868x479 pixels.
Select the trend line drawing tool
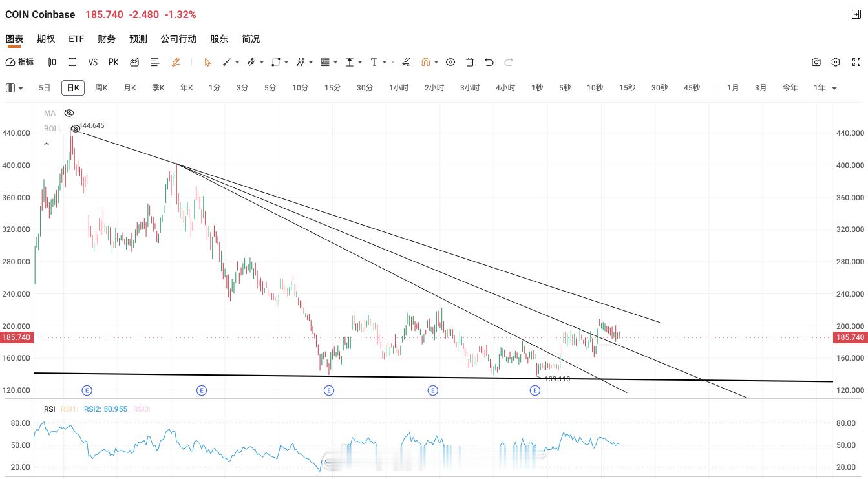tap(227, 62)
